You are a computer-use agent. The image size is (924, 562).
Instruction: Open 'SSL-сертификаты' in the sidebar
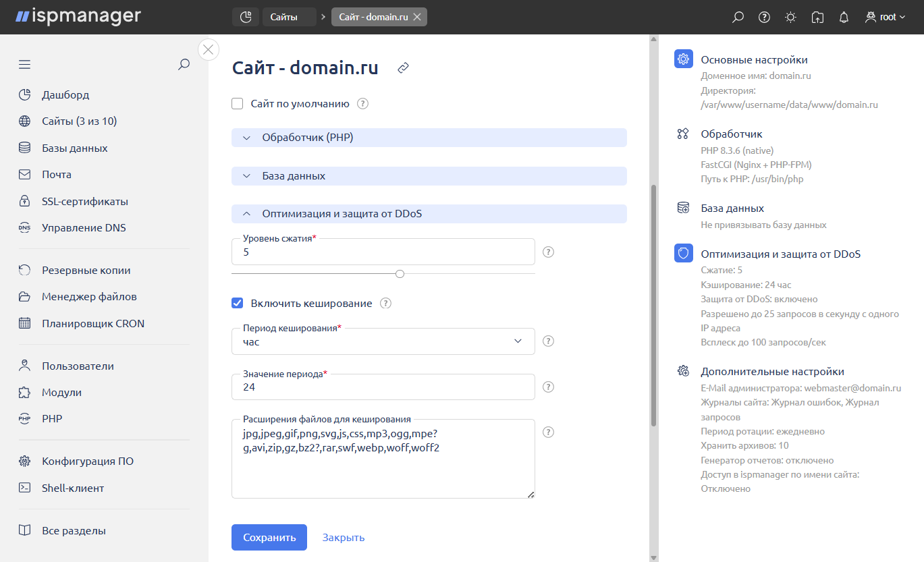tap(84, 201)
